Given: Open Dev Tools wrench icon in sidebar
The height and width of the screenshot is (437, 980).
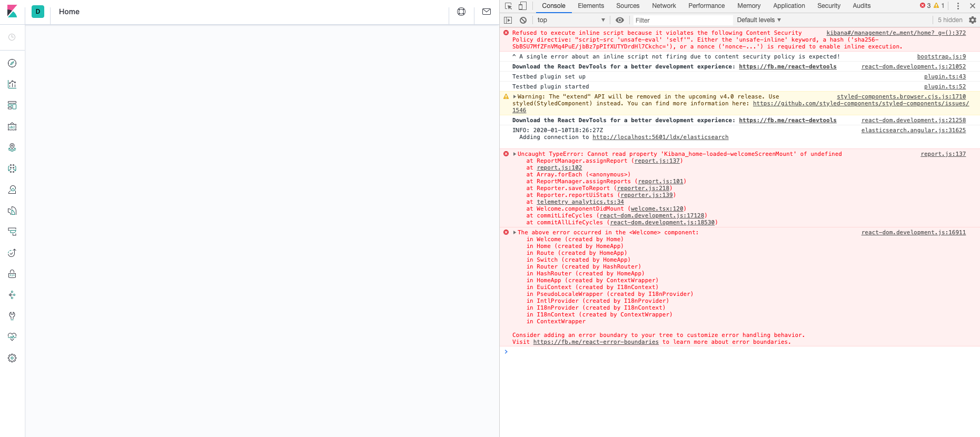Looking at the screenshot, I should pyautogui.click(x=12, y=316).
